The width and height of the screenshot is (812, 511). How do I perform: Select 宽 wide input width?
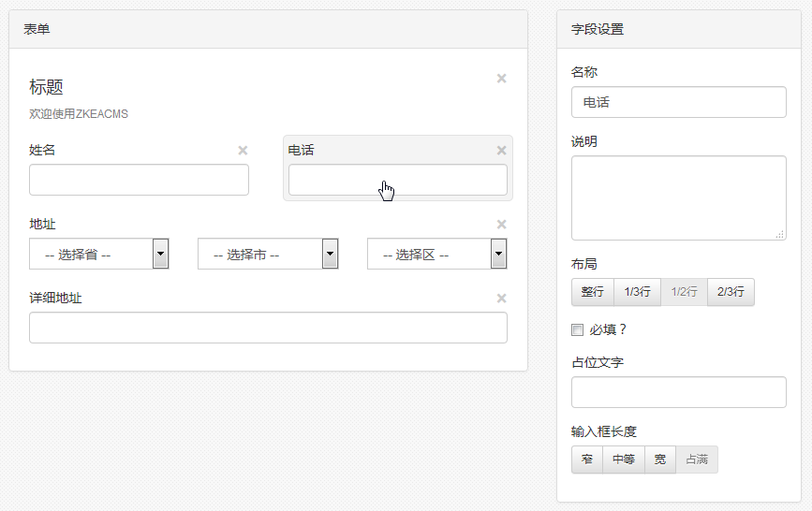coord(659,460)
